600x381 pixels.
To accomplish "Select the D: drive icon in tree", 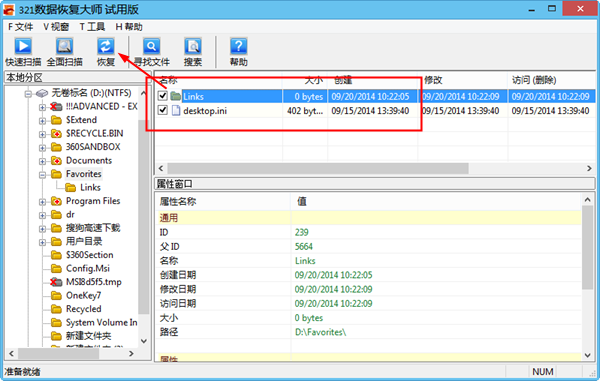I will click(42, 93).
